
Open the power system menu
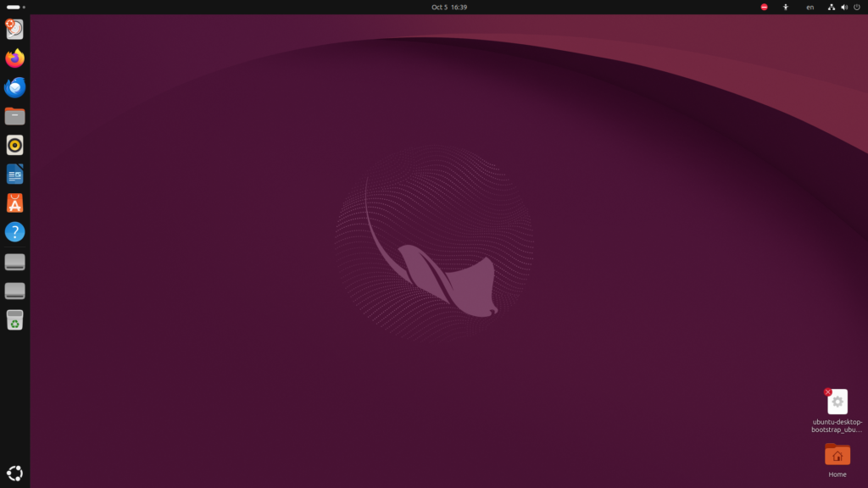(x=857, y=7)
